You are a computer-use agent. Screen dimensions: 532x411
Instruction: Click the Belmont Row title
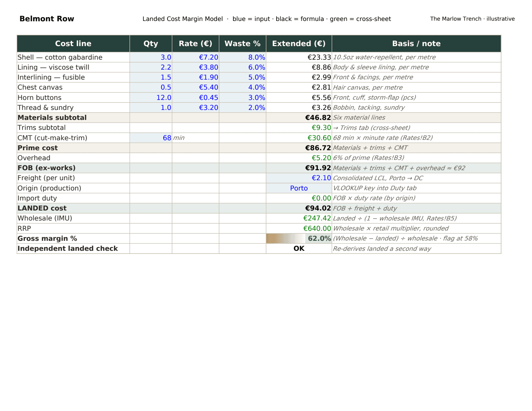click(x=47, y=19)
